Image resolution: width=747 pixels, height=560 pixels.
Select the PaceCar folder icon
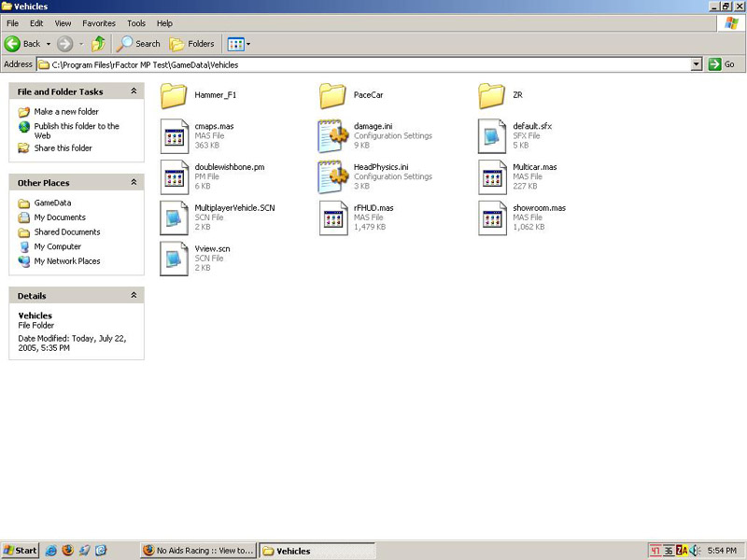click(332, 96)
